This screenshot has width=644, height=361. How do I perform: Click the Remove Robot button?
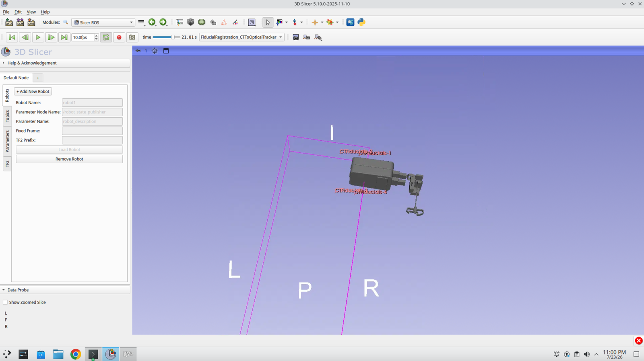(x=69, y=159)
